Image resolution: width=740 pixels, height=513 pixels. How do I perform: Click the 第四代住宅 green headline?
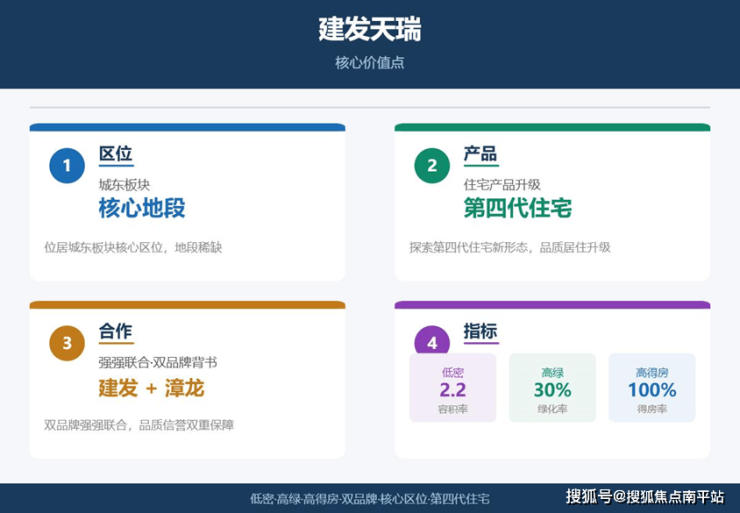tap(517, 209)
